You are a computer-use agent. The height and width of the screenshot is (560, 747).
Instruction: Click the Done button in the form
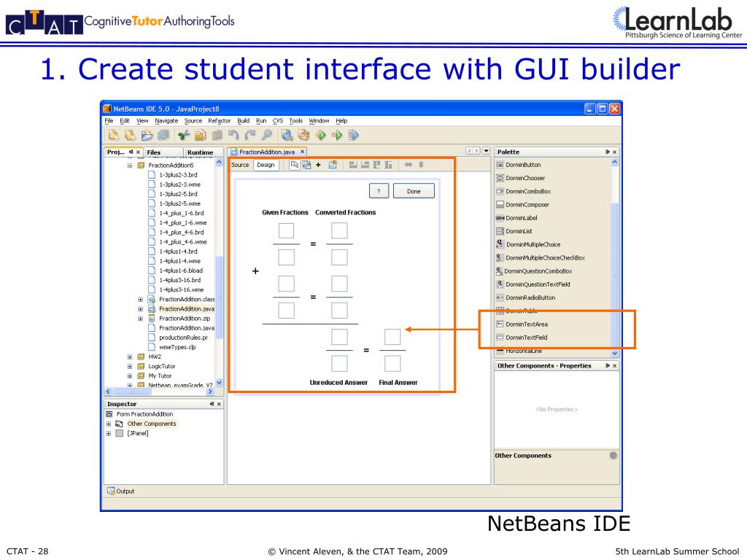pyautogui.click(x=414, y=192)
